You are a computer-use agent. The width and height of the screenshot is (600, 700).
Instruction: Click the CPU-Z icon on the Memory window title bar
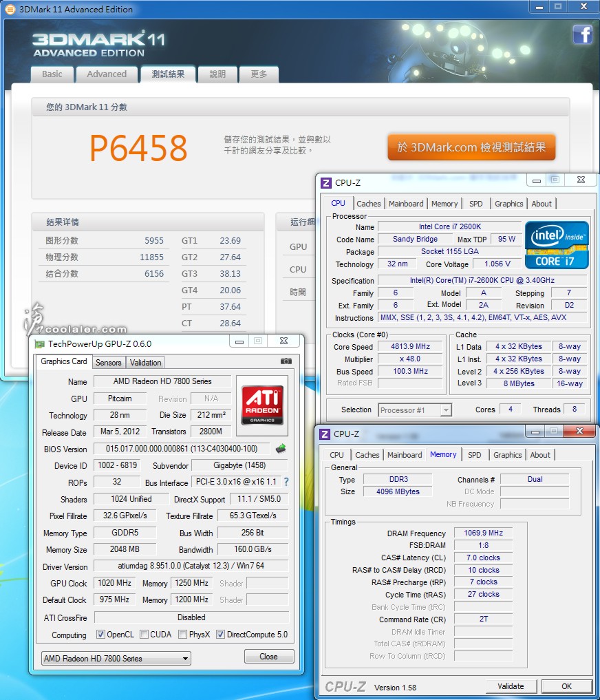click(x=325, y=434)
